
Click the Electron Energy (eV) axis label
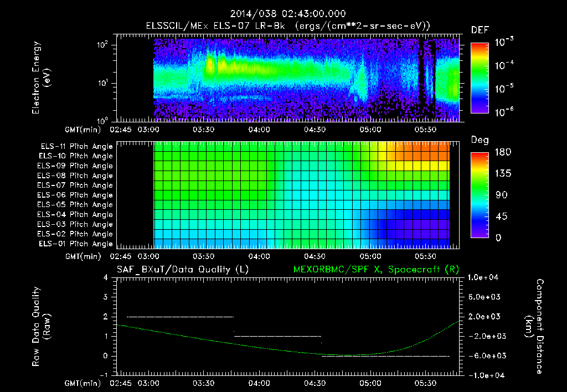click(x=41, y=78)
